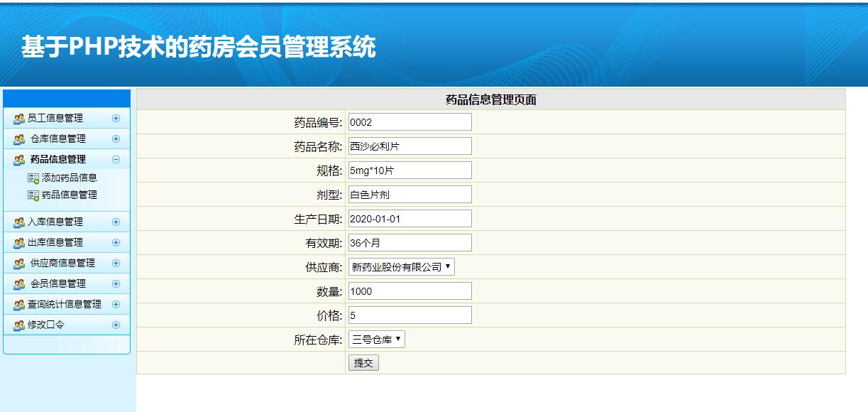The width and height of the screenshot is (868, 412).
Task: Click the people icon beside 供应商信息管理
Action: tap(19, 264)
